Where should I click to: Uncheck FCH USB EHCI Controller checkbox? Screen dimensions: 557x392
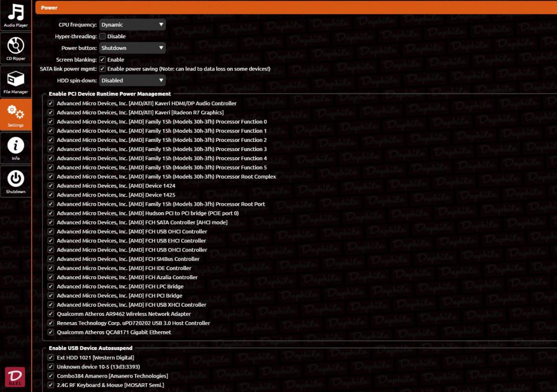pyautogui.click(x=51, y=241)
